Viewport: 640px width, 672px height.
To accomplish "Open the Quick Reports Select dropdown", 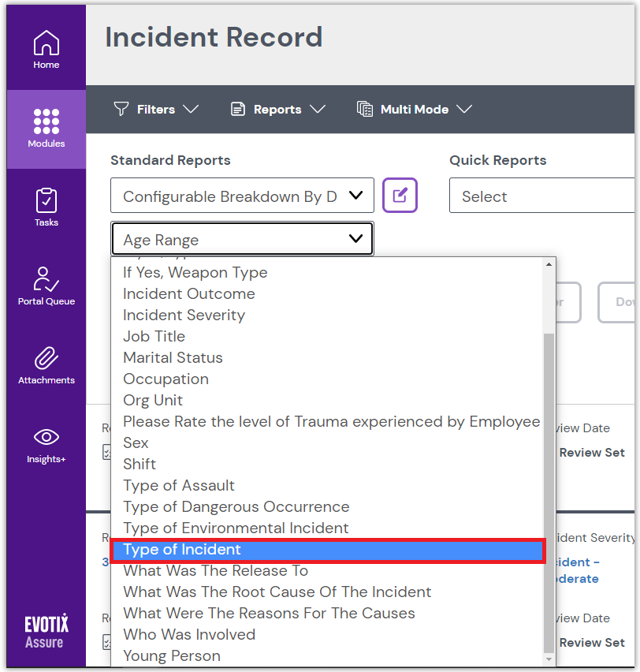I will tap(541, 196).
